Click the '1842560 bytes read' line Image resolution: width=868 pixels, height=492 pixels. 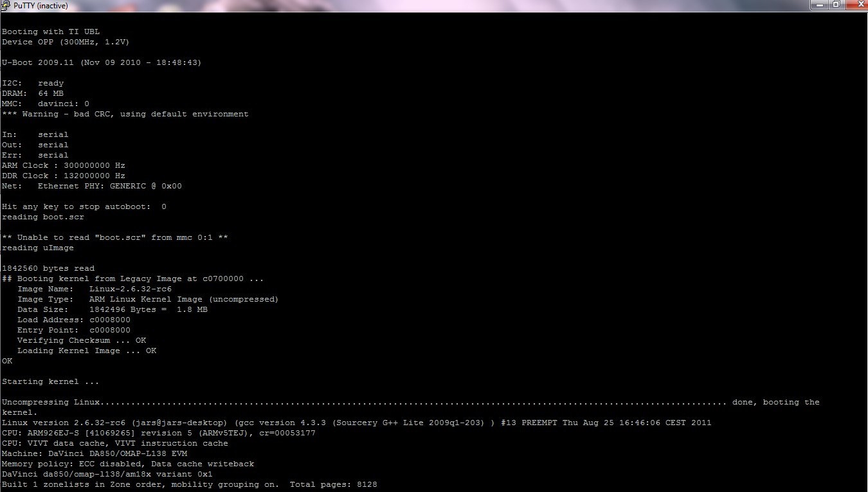point(48,268)
